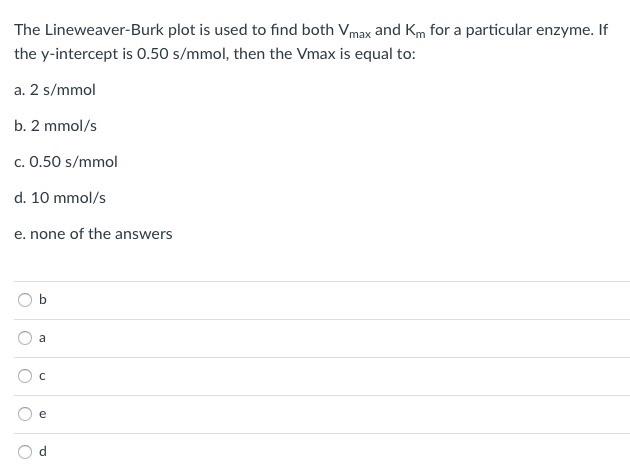Viewport: 630px width, 475px height.
Task: Click the 'd' label beside the last radio
Action: coord(43,452)
